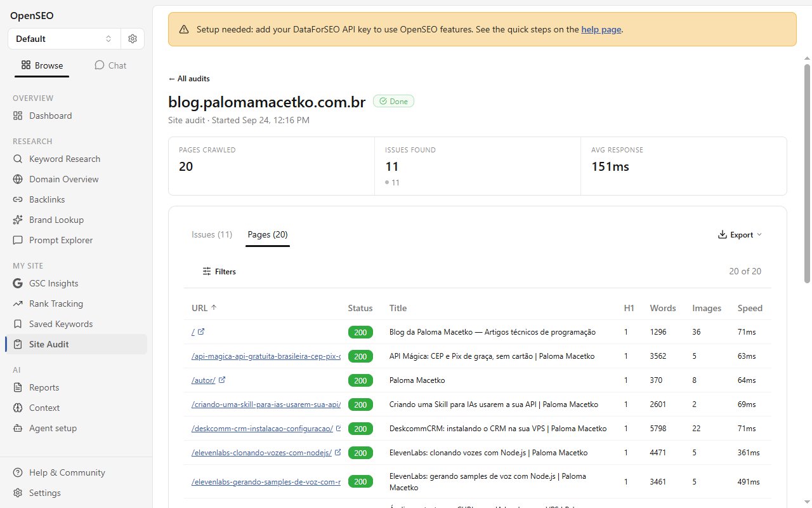Click the Title column header

[x=398, y=308]
